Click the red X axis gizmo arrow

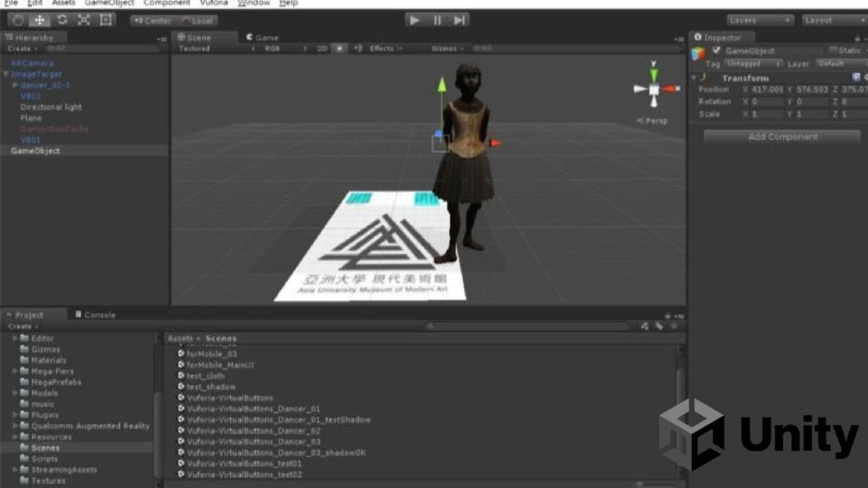[x=495, y=142]
